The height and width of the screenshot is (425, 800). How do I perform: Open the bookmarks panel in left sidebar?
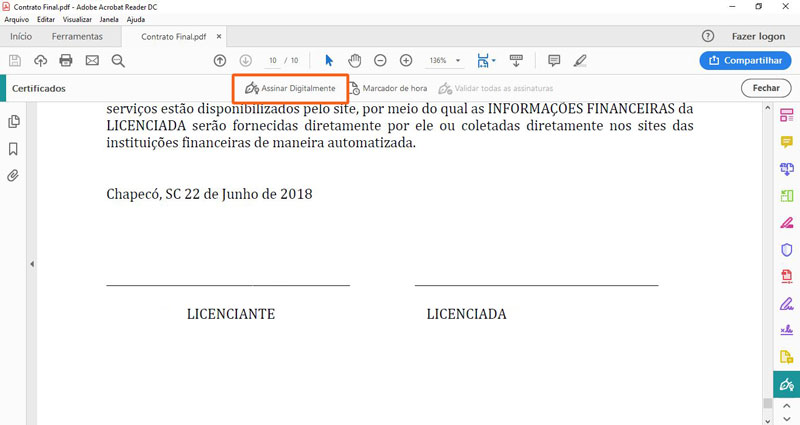(x=14, y=149)
